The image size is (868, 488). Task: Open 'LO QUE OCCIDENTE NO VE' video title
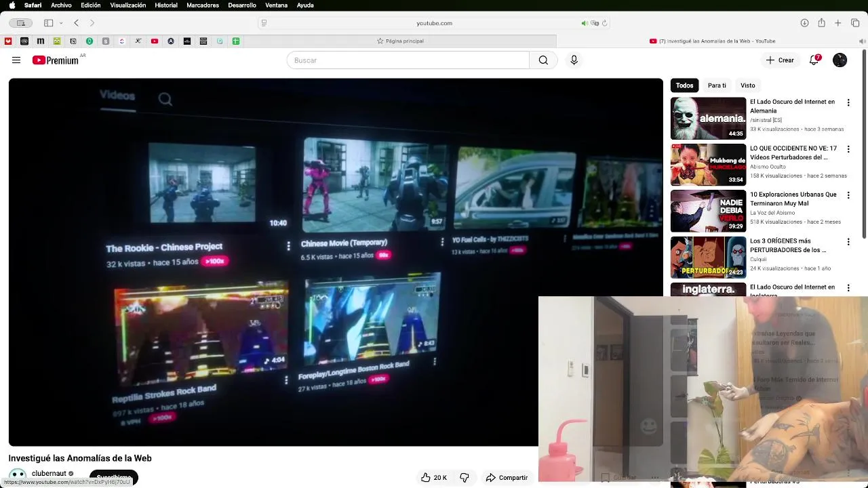[x=793, y=152]
